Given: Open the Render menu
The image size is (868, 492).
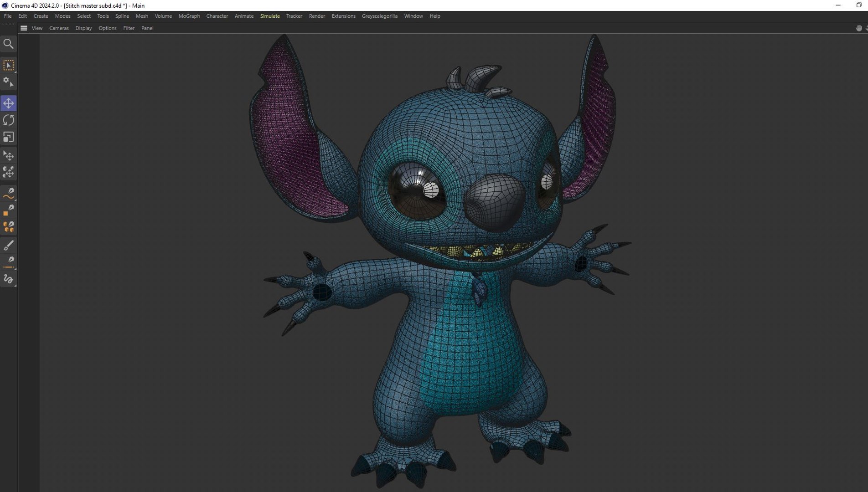Looking at the screenshot, I should point(317,16).
